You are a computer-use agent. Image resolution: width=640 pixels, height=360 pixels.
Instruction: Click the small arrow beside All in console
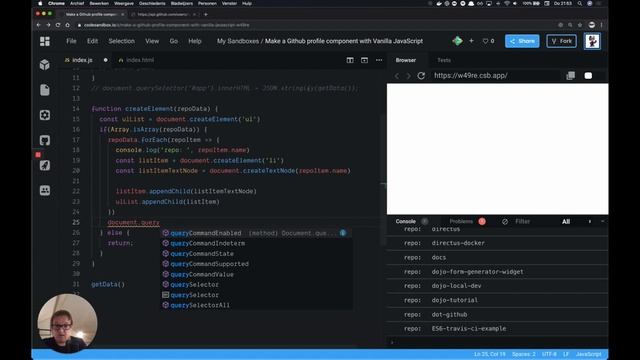(589, 222)
